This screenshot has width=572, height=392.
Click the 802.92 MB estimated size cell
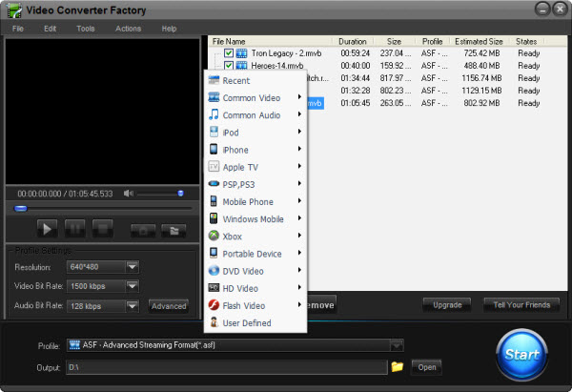(x=481, y=103)
